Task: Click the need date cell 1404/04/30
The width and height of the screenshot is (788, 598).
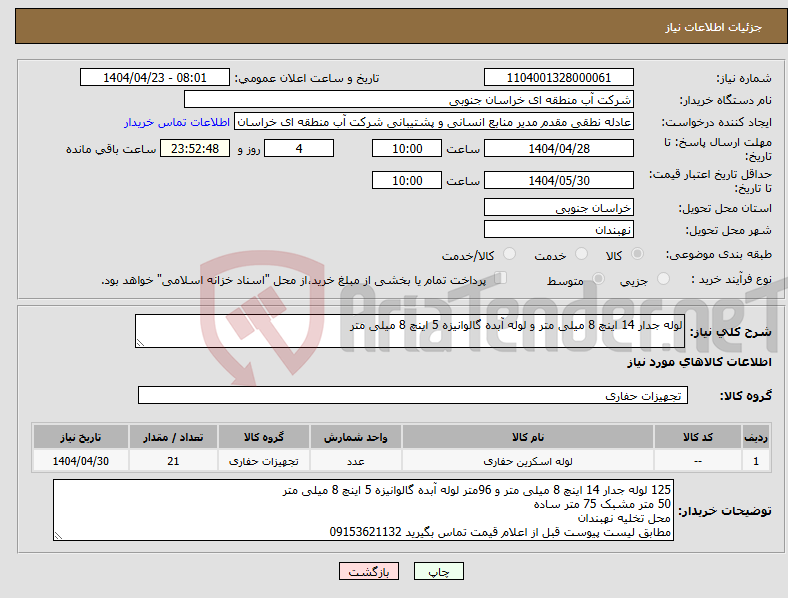Action: [x=81, y=461]
